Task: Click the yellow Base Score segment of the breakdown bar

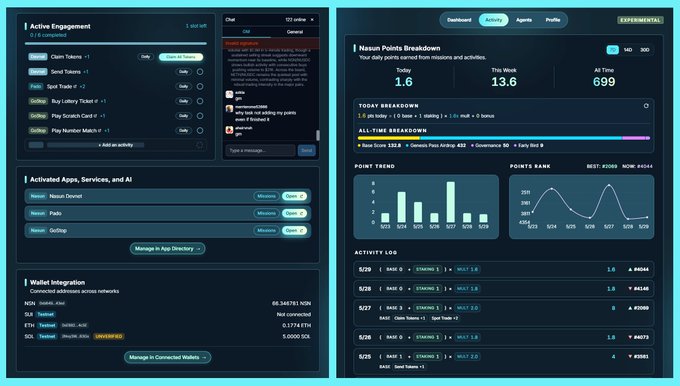Action: 389,138
